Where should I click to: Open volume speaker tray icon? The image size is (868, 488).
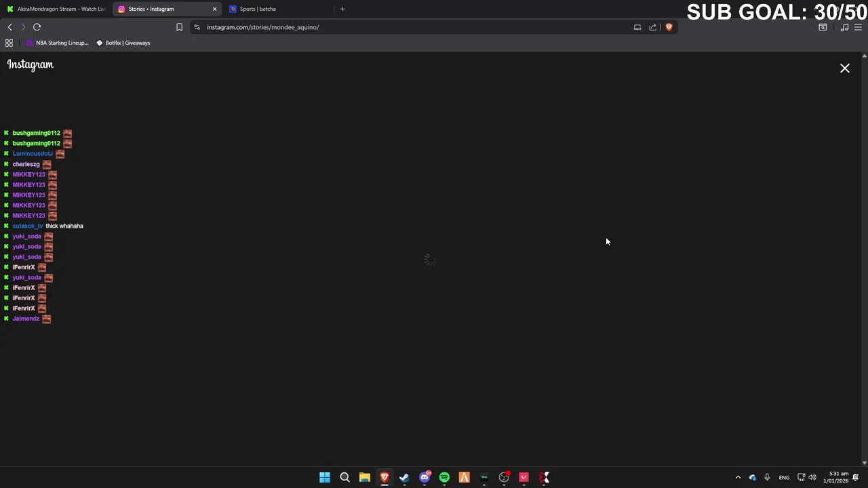tap(812, 477)
